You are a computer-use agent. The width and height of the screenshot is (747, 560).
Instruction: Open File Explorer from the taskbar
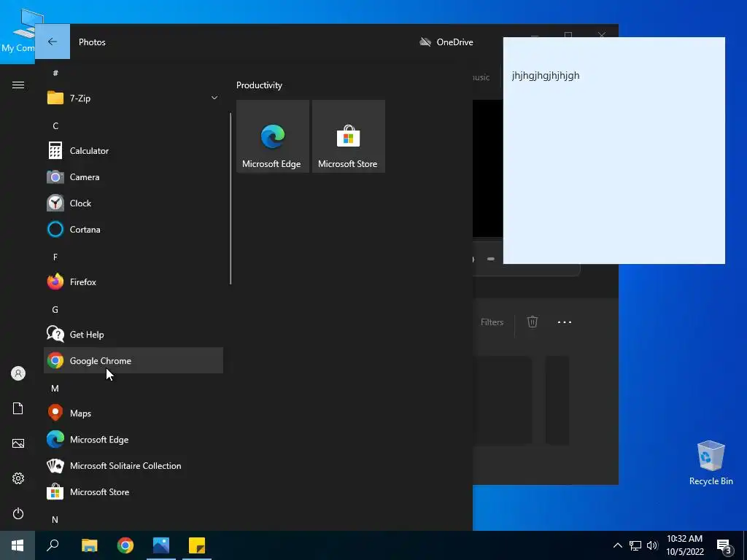pos(89,545)
